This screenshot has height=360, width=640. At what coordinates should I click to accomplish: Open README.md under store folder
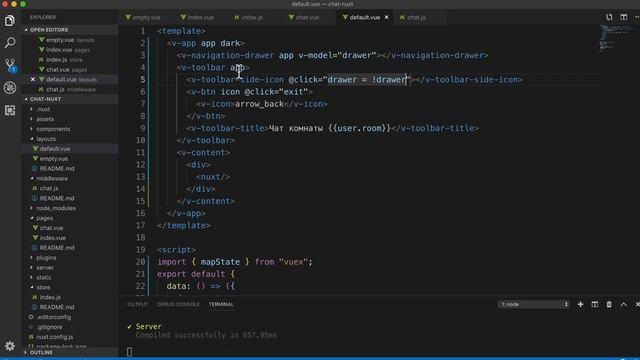tap(70, 307)
